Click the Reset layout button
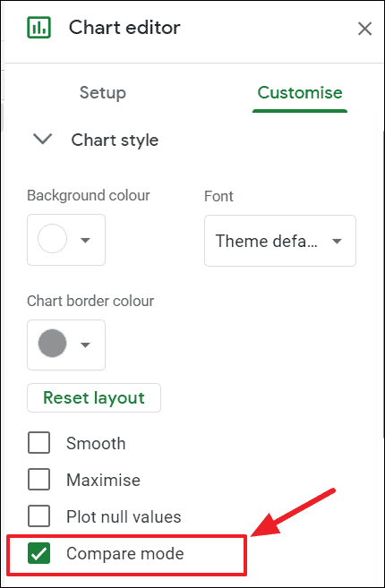The image size is (385, 588). pos(94,398)
